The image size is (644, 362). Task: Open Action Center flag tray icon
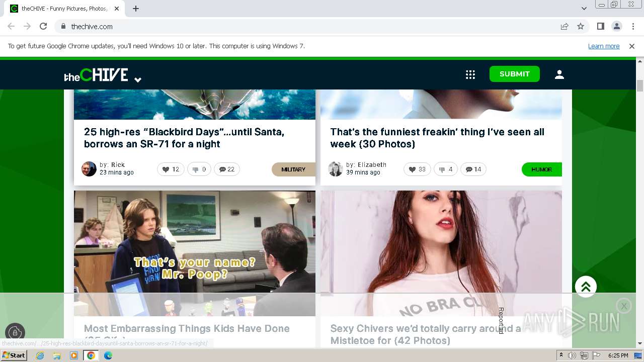596,355
